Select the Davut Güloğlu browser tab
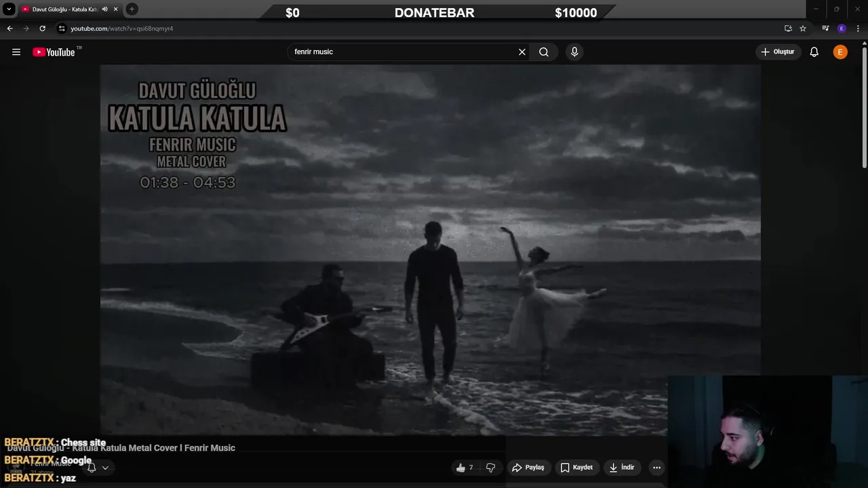 coord(69,9)
